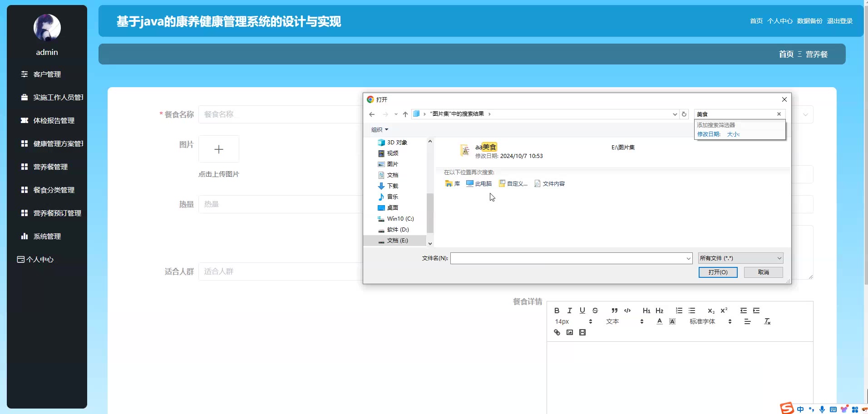Open the 组织 menu in the file dialog
Image resolution: width=868 pixels, height=414 pixels.
click(380, 129)
